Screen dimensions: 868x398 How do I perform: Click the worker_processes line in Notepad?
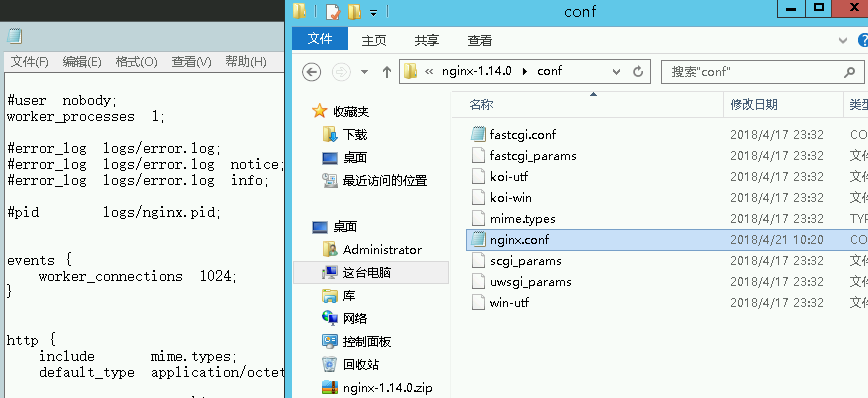coord(86,117)
